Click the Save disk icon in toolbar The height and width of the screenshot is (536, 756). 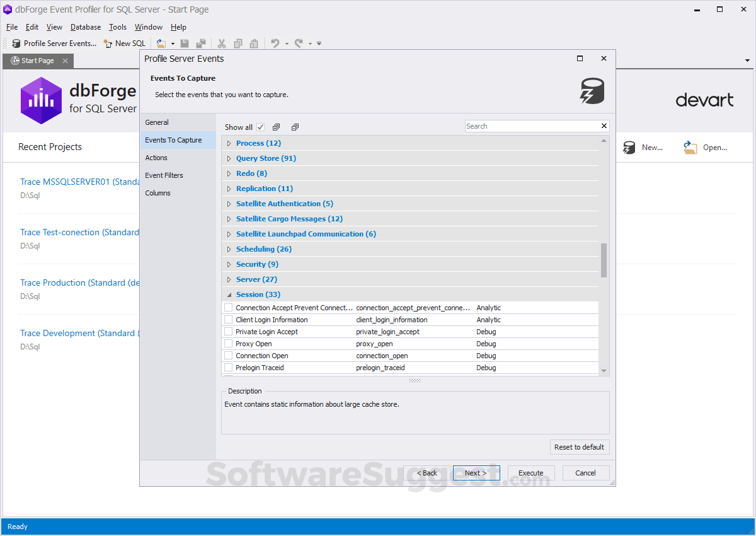(x=185, y=44)
